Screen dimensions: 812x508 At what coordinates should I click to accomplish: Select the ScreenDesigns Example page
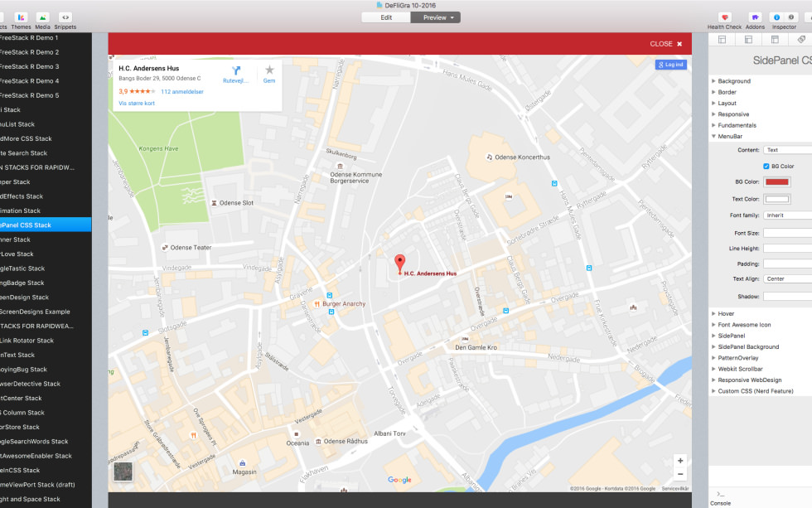(46, 312)
